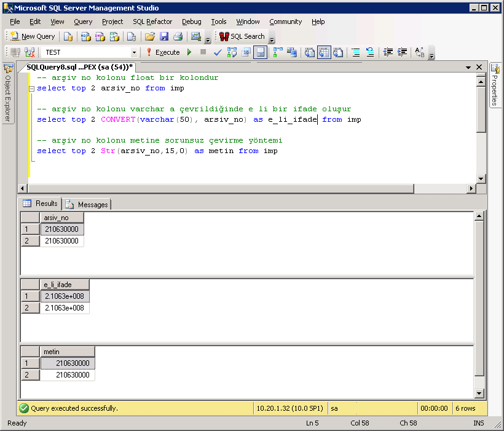The image size is (504, 431).
Task: Click the Change Connection icon
Action: [x=30, y=52]
